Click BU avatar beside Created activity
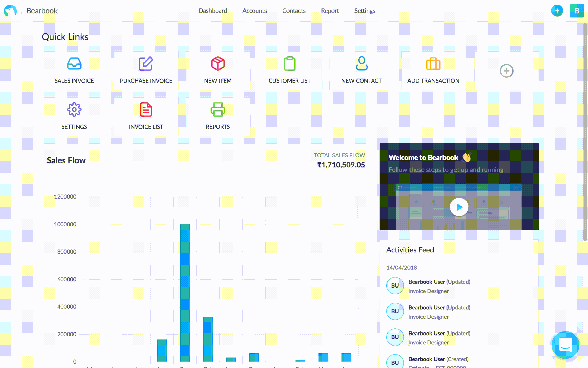The width and height of the screenshot is (588, 368). (395, 362)
